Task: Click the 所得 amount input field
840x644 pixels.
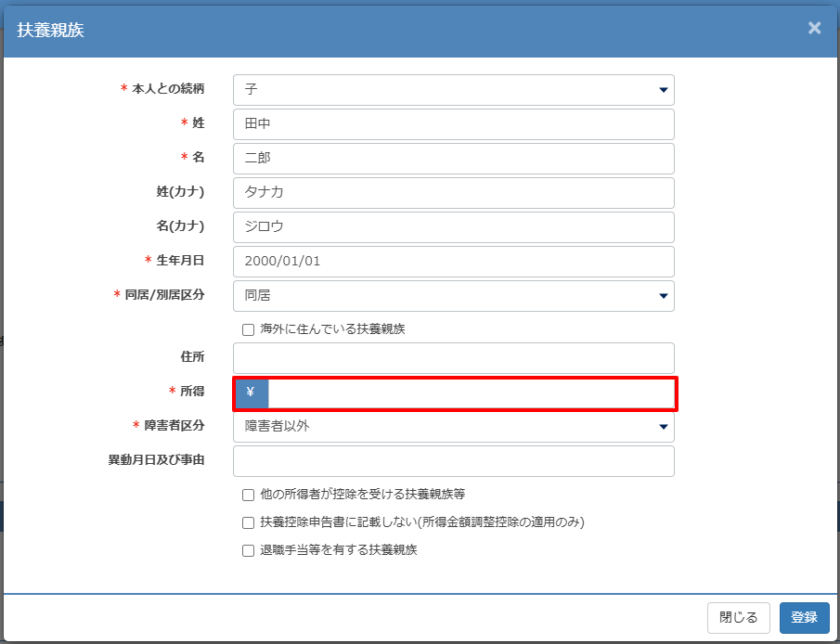Action: 471,393
